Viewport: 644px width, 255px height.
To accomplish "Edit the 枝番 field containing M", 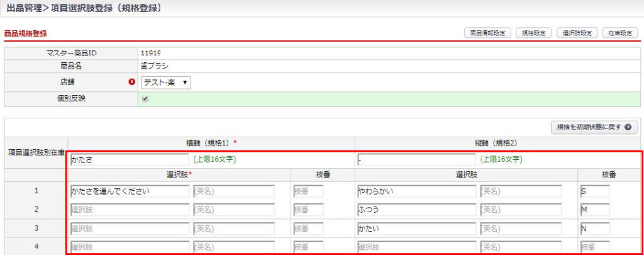I will 595,210.
